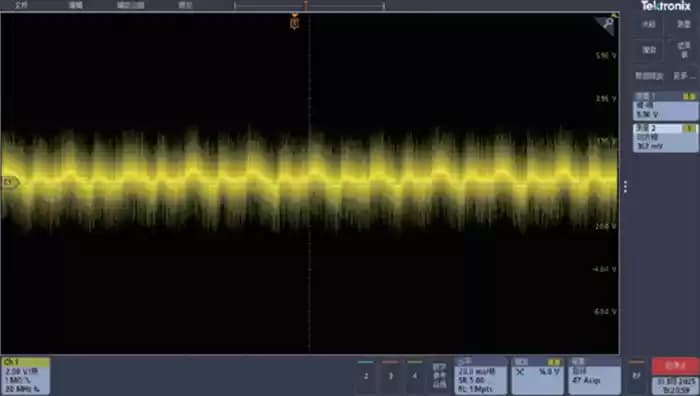Open the acquisition badge showing 47 Acqs
This screenshot has width=700, height=396.
595,376
